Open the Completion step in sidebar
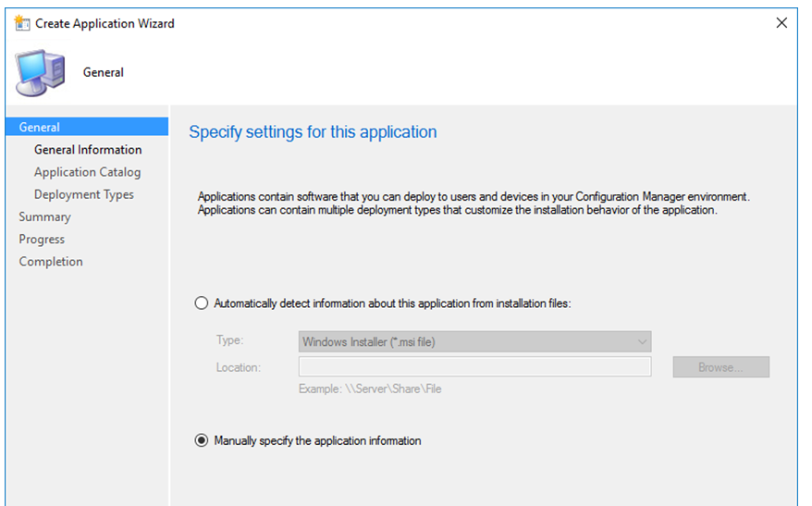Viewport: 812px width, 506px height. [51, 262]
